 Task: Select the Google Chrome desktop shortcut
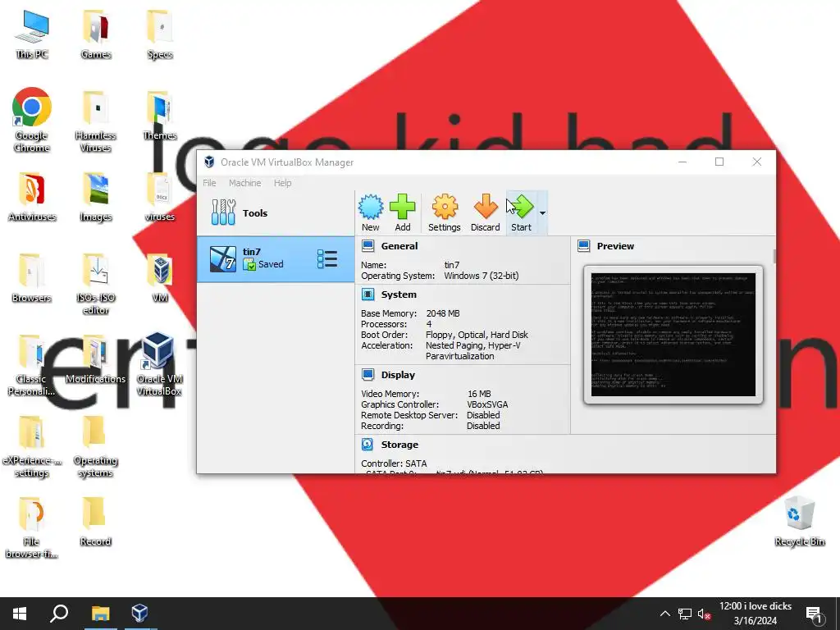[32, 120]
